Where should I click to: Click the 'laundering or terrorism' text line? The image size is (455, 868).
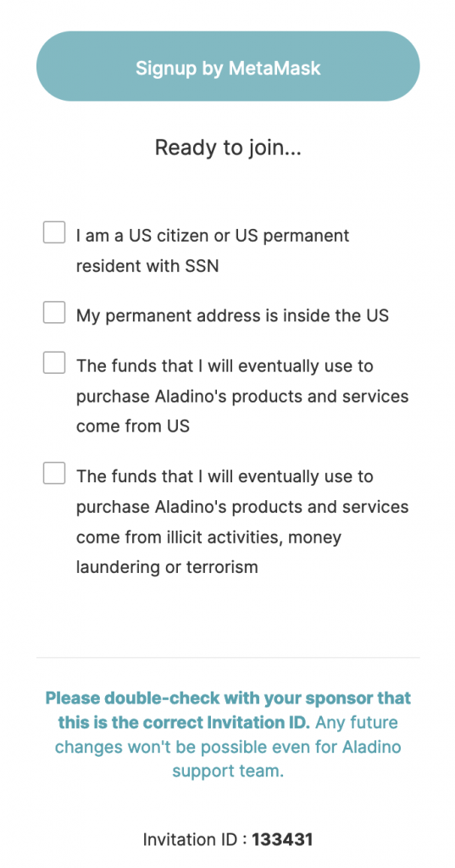click(x=167, y=567)
